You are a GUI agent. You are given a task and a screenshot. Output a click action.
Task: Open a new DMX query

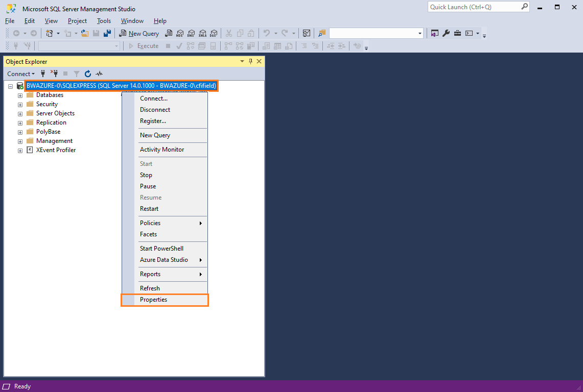(191, 33)
